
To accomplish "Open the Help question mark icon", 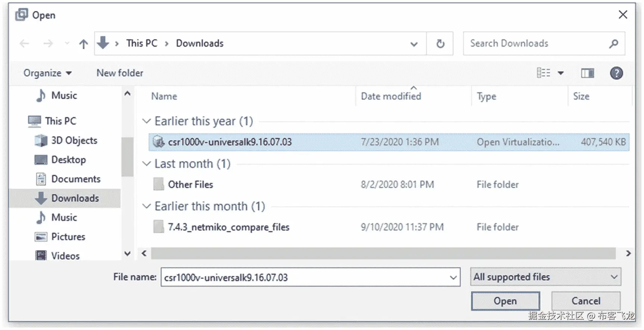I will [616, 73].
